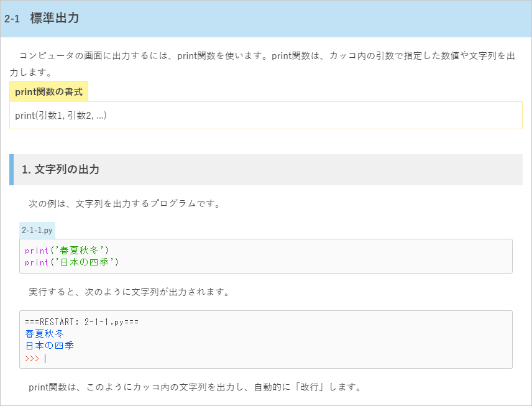Click the 1. 文字列の出力 section heading
Image resolution: width=532 pixels, height=406 pixels.
(60, 169)
